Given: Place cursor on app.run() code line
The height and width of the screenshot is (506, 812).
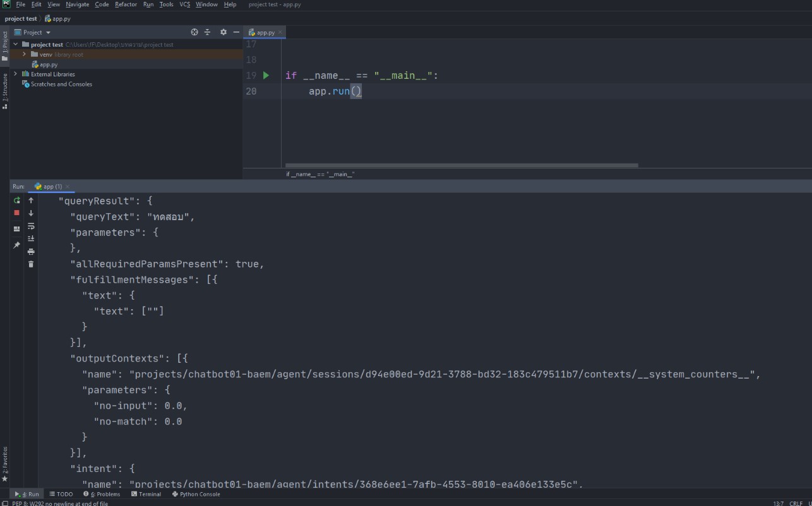Looking at the screenshot, I should 335,91.
